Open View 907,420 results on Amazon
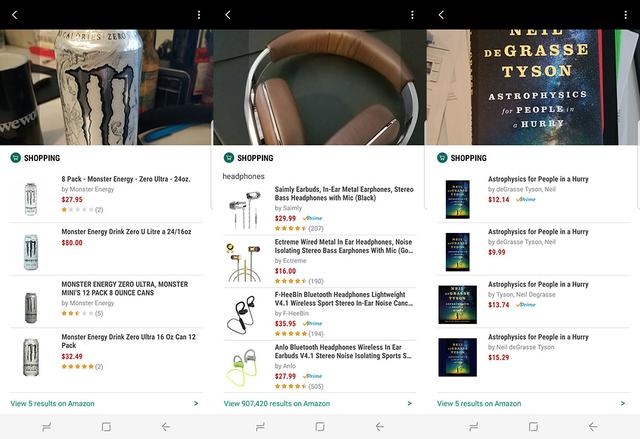This screenshot has height=439, width=640. point(277,404)
